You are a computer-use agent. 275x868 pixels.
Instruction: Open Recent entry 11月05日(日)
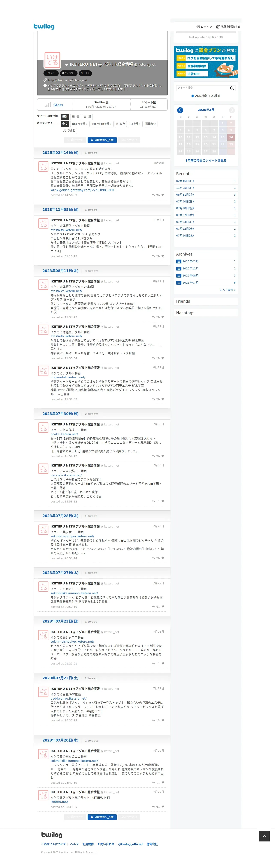pyautogui.click(x=185, y=188)
